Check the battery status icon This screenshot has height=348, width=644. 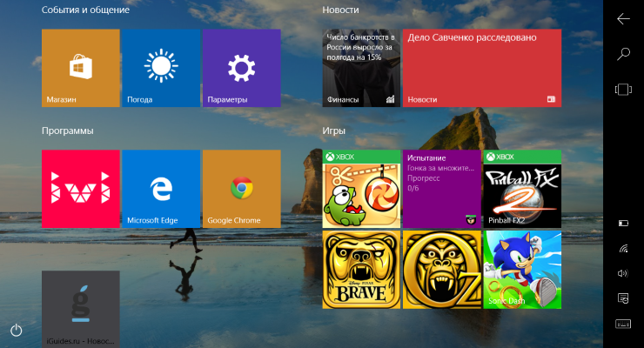[623, 224]
